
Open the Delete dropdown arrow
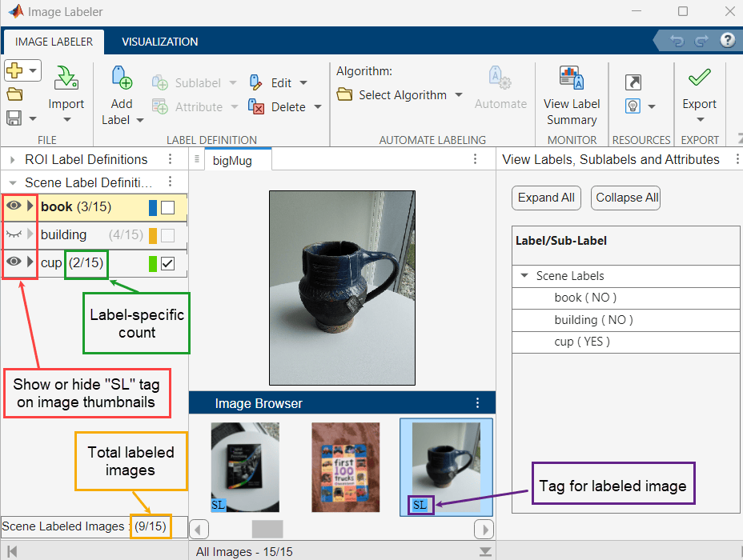[x=318, y=107]
